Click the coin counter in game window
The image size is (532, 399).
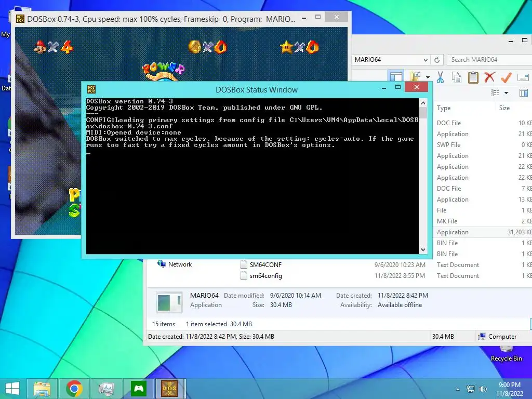click(207, 47)
